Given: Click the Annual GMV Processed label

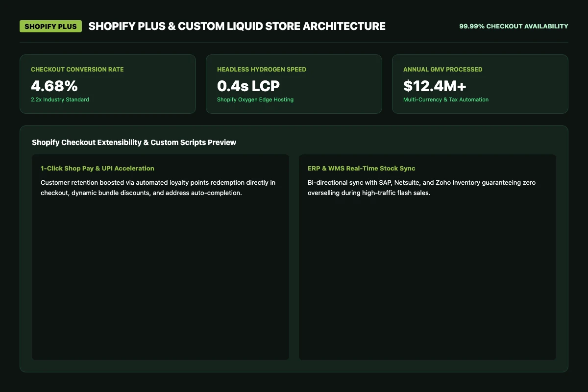Looking at the screenshot, I should tap(443, 70).
